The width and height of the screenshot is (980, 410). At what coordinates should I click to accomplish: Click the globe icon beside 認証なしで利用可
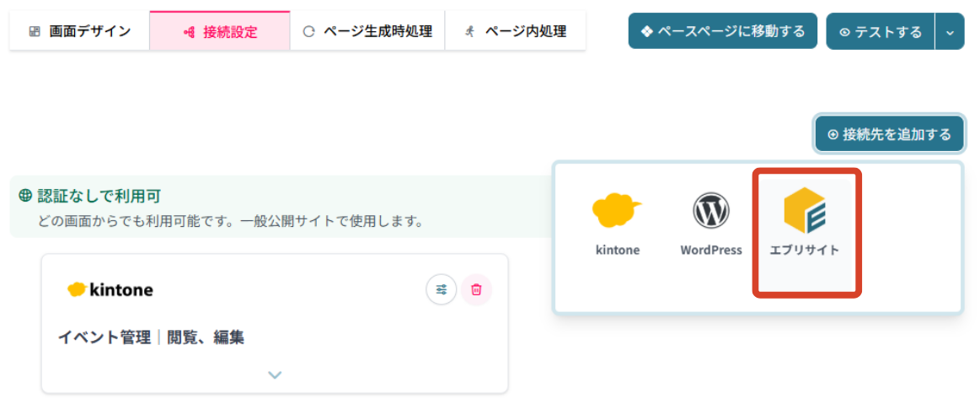click(x=25, y=196)
